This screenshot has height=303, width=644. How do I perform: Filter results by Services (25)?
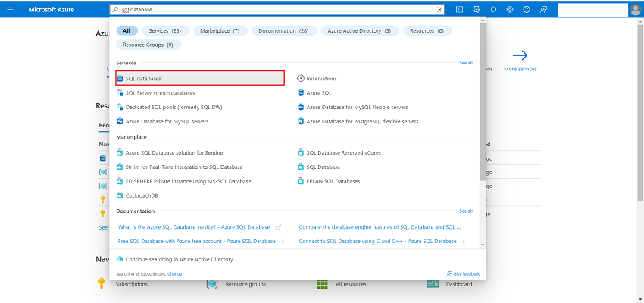click(165, 31)
